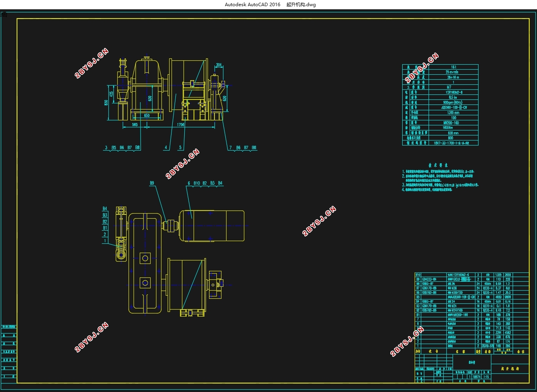
Task: Click the 技术要求 heading
Action: tap(438, 165)
